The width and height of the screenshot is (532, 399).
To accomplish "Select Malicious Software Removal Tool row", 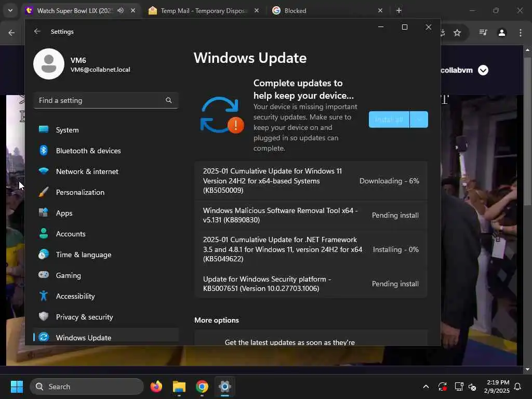I will (311, 215).
